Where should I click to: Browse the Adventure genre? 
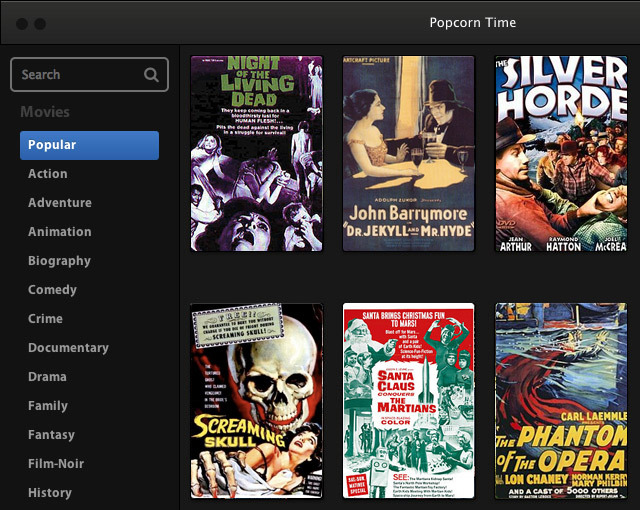(60, 203)
